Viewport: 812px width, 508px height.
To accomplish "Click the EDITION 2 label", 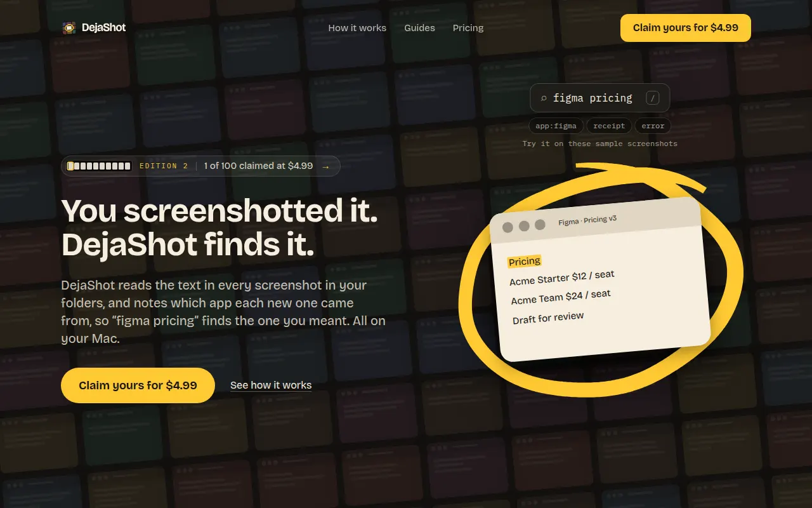I will [164, 166].
